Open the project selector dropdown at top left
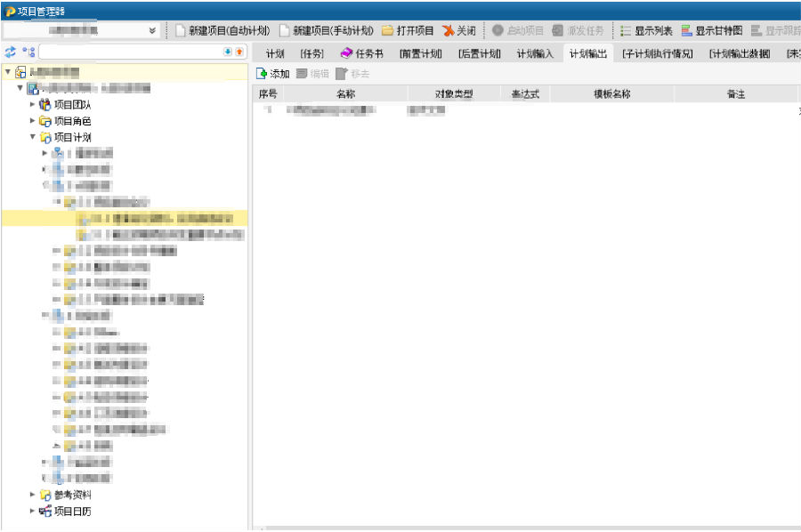801x532 pixels. point(153,30)
